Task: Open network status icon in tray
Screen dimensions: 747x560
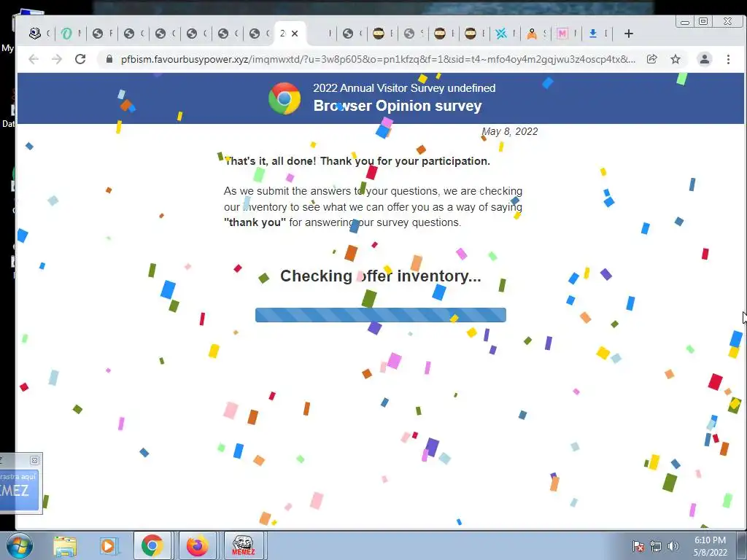Action: tap(656, 546)
